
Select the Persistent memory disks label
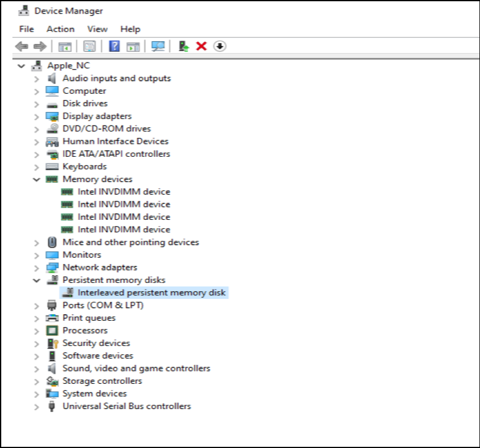point(114,280)
